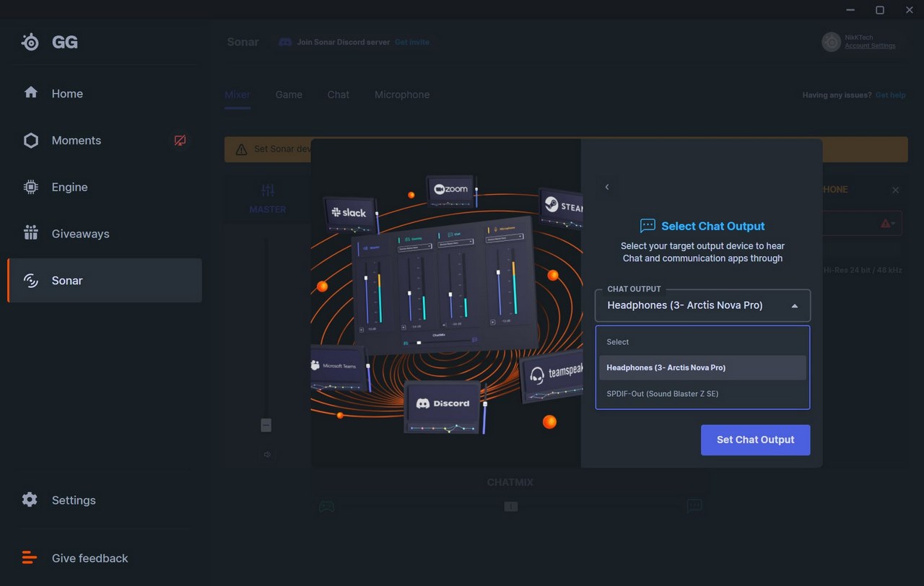Image resolution: width=924 pixels, height=586 pixels.
Task: Click the Sonar page title text
Action: coord(243,42)
